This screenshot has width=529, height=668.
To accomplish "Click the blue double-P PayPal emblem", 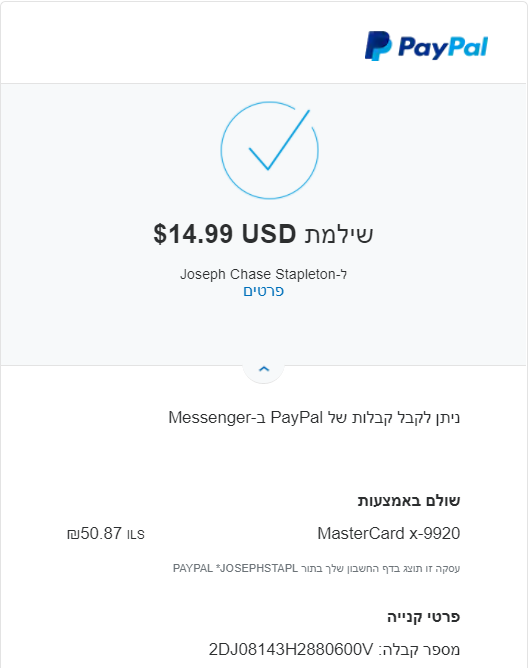I will [x=378, y=46].
